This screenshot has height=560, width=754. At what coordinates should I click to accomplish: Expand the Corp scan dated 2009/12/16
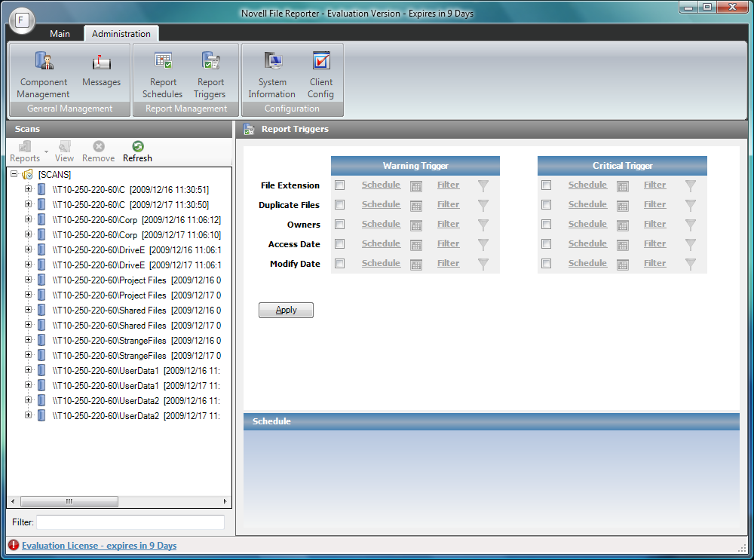(29, 219)
